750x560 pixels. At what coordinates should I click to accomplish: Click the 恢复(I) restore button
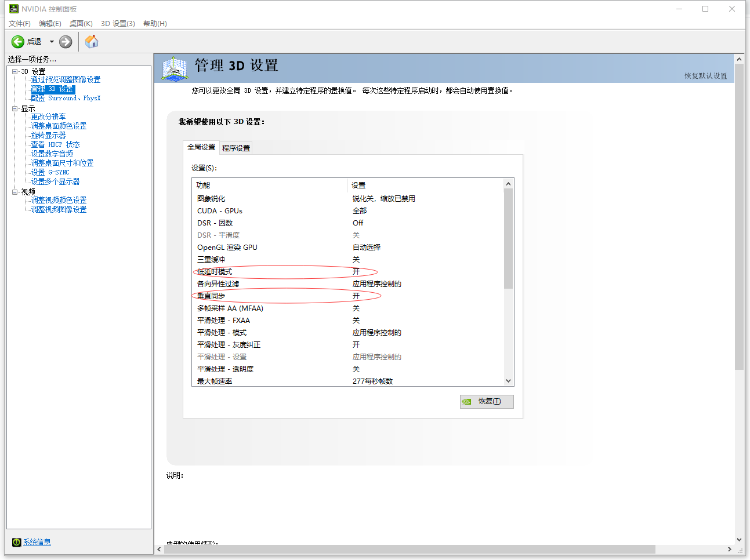(487, 402)
